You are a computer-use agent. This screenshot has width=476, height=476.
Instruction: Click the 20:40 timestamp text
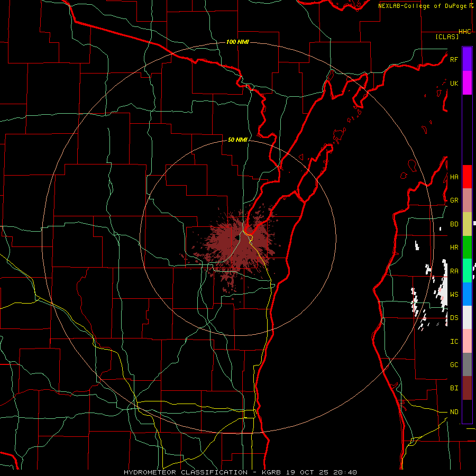click(x=344, y=472)
